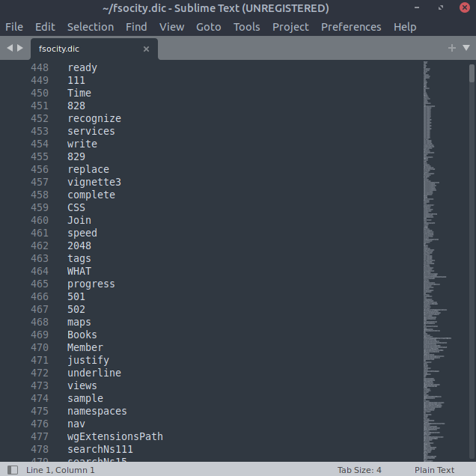Viewport: 476px width, 476px height.
Task: Click Line 1, Column 1 status
Action: [x=60, y=470]
